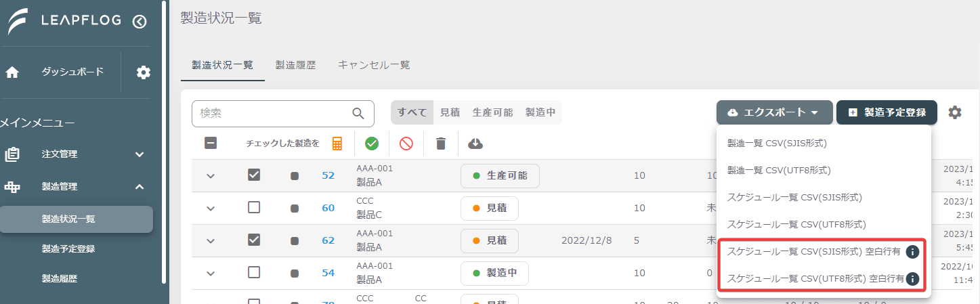This screenshot has height=304, width=980.
Task: Switch to the 製造状況一覧 tab
Action: [x=223, y=65]
